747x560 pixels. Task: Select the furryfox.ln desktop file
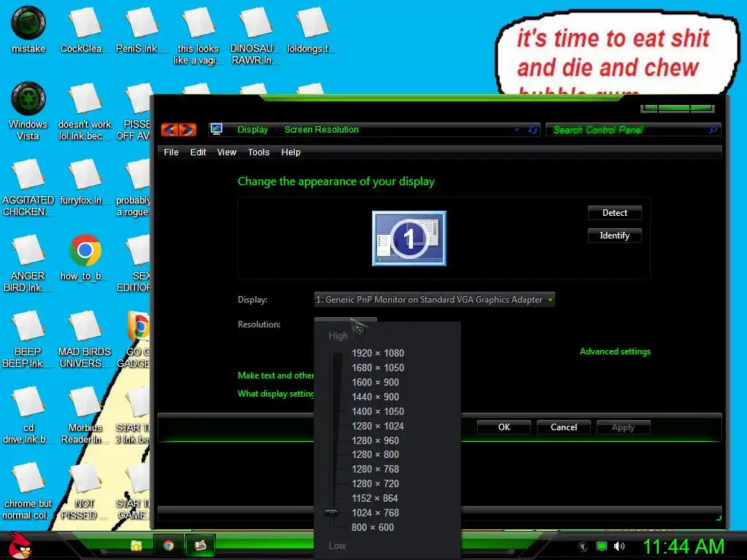point(85,182)
